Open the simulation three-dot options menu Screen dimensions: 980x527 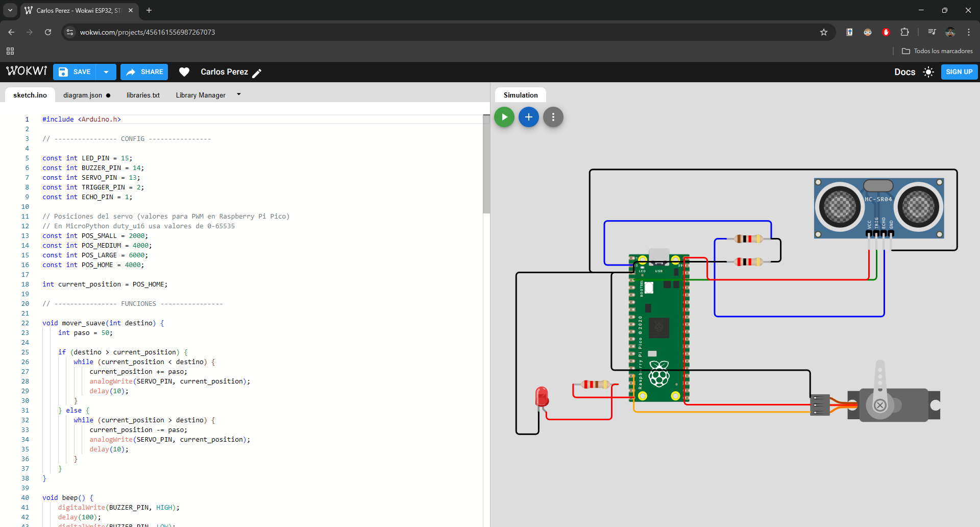(553, 117)
